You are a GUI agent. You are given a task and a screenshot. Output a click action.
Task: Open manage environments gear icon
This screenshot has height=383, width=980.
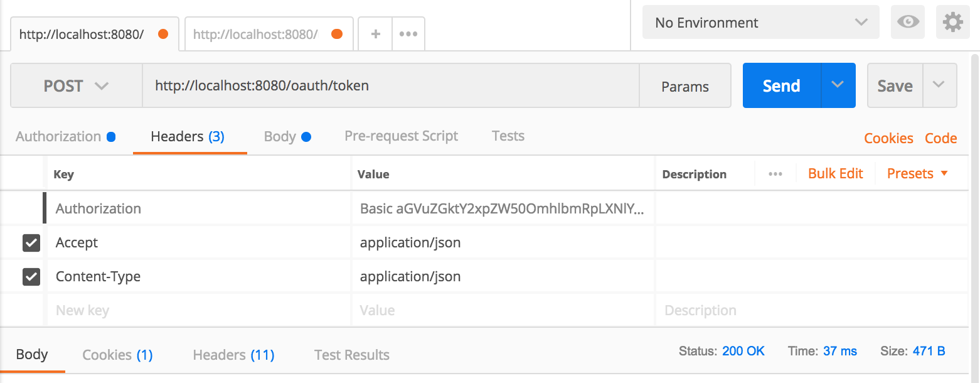[x=952, y=23]
